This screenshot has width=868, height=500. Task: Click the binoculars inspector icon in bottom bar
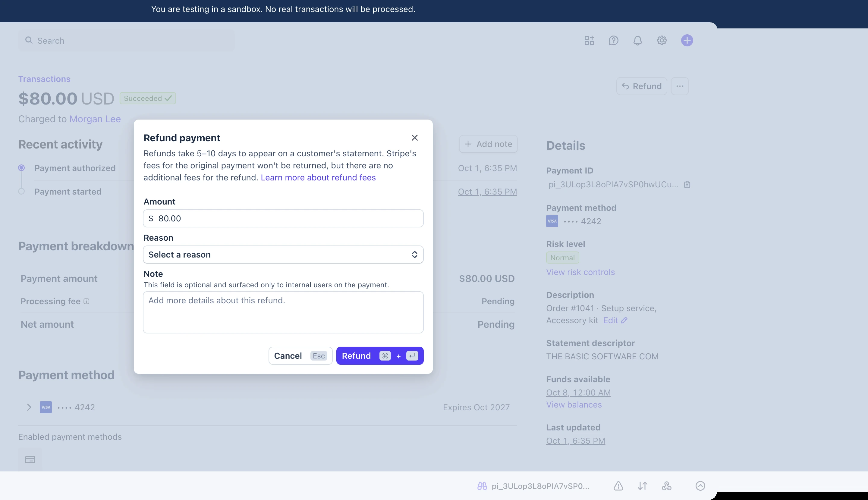tap(482, 486)
